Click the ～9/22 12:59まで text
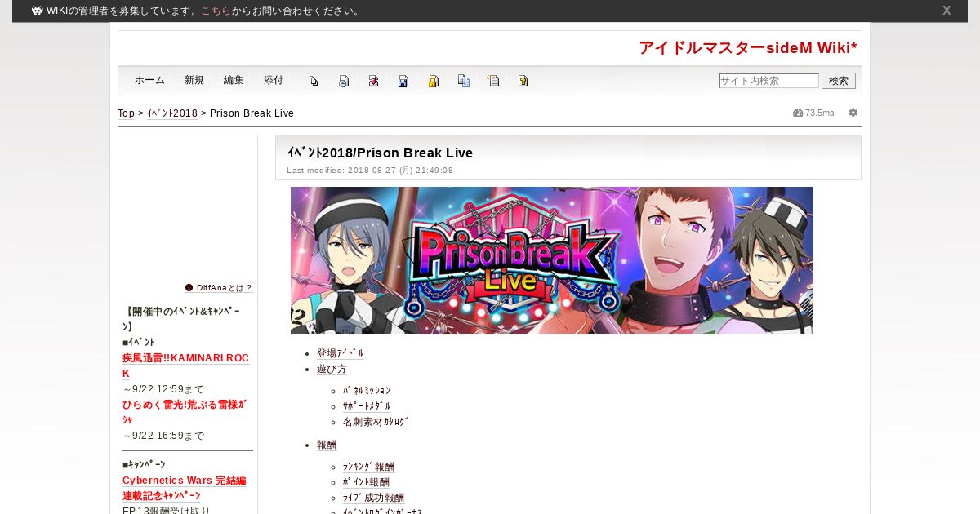The width and height of the screenshot is (980, 514). point(163,389)
